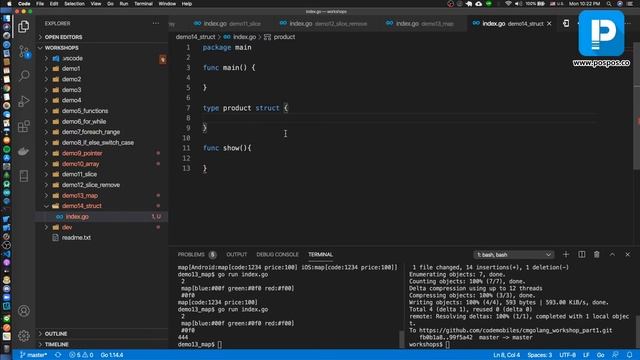This screenshot has height=360, width=640.
Task: Kill terminal with trash icon
Action: tap(597, 254)
